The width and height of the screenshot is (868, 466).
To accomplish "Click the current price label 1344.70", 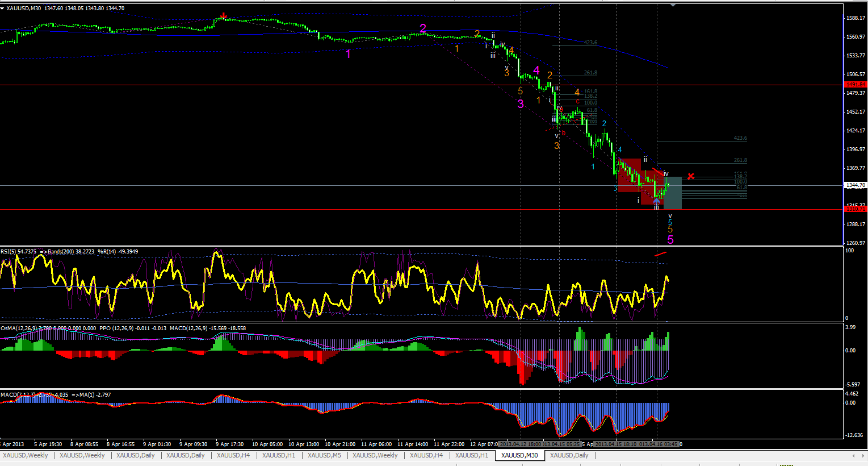I will pyautogui.click(x=856, y=185).
